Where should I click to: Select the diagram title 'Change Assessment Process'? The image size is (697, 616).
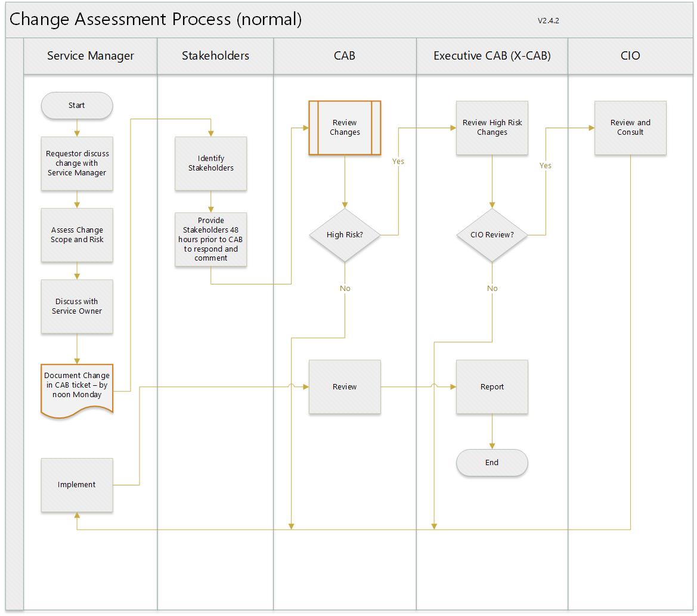(x=156, y=20)
